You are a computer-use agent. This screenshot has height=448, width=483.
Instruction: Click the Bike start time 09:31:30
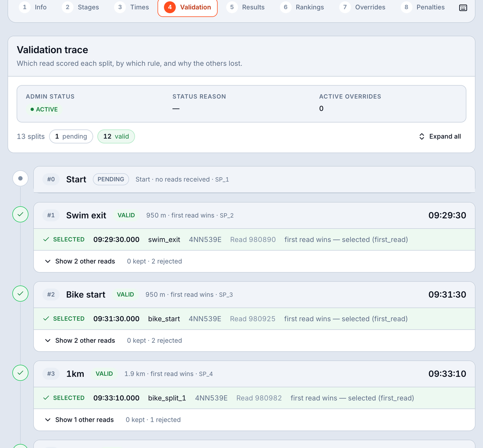click(447, 295)
